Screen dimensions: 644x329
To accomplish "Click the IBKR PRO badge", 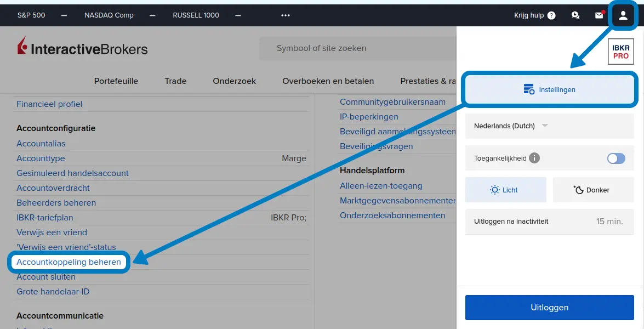I will point(621,52).
